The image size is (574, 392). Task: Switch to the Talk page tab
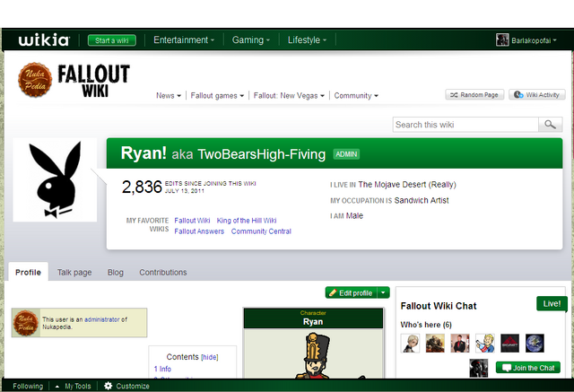[74, 272]
